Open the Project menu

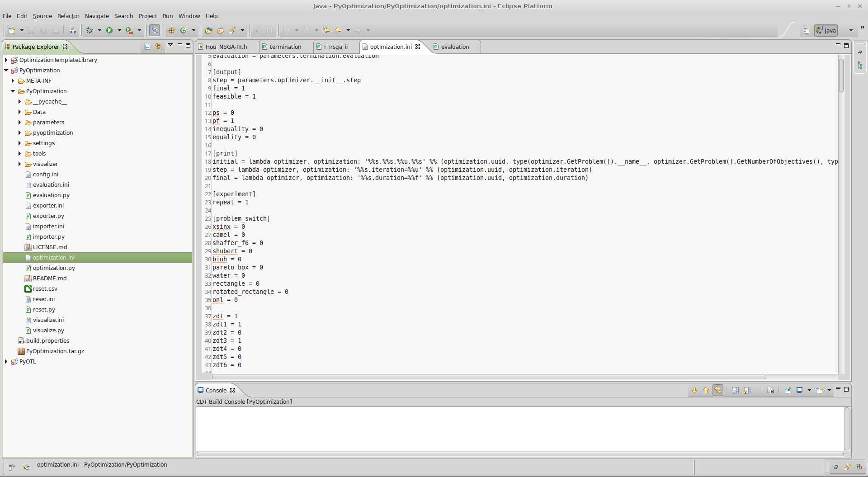click(148, 16)
